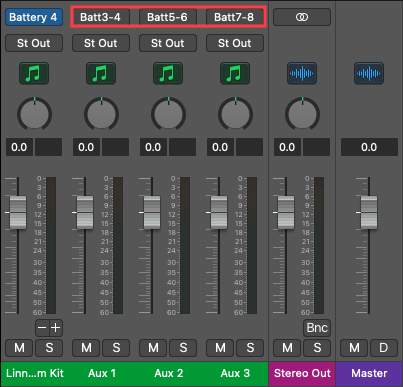Click Master channel waveform icon
The image size is (403, 387).
pos(369,73)
